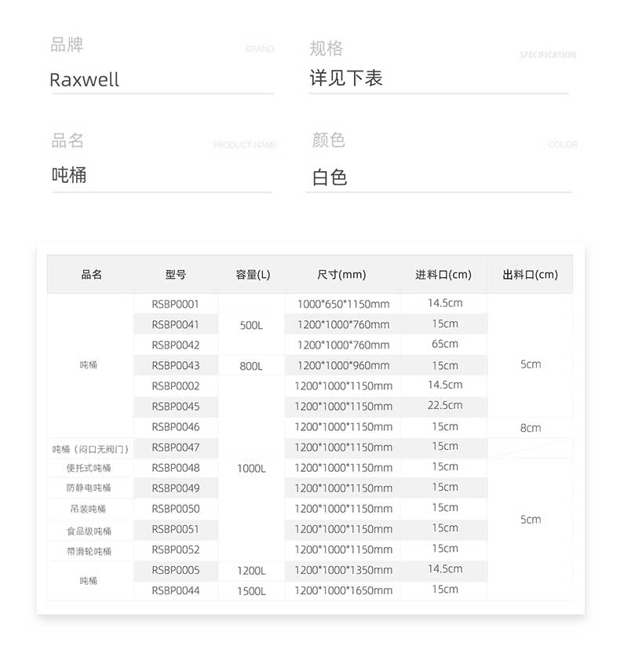
Task: Click model number RSBP0044
Action: click(176, 590)
